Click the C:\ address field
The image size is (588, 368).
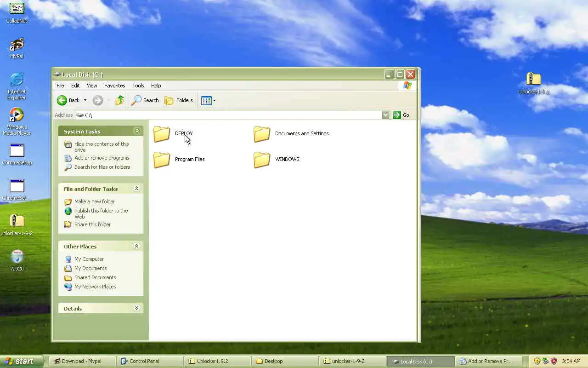click(x=228, y=115)
